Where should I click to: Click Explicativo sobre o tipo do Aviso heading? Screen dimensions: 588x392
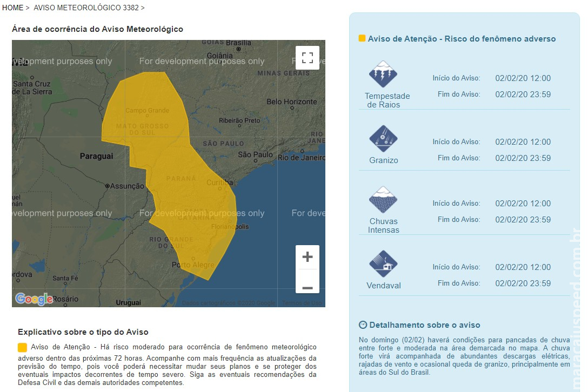point(83,332)
